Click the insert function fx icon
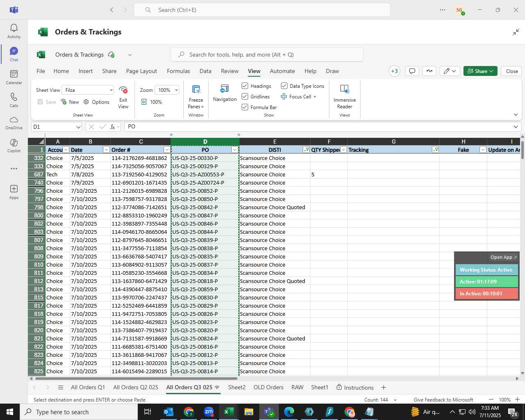The image size is (525, 420). pyautogui.click(x=112, y=127)
